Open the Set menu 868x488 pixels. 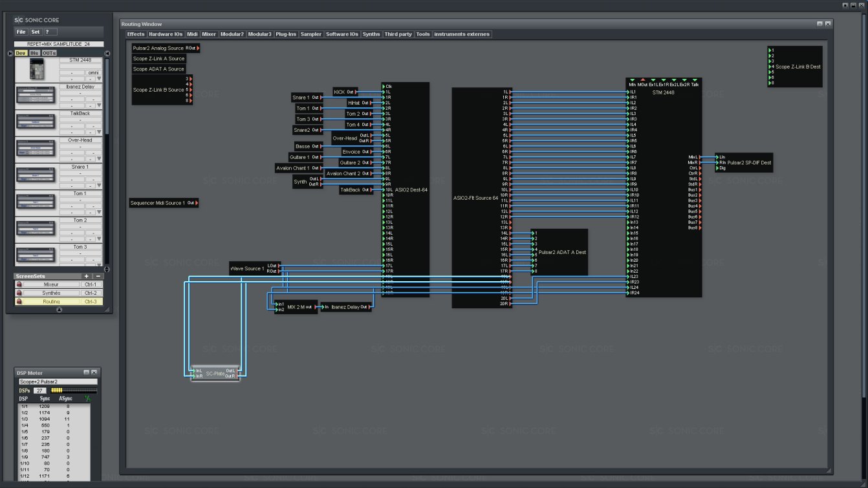click(x=36, y=31)
